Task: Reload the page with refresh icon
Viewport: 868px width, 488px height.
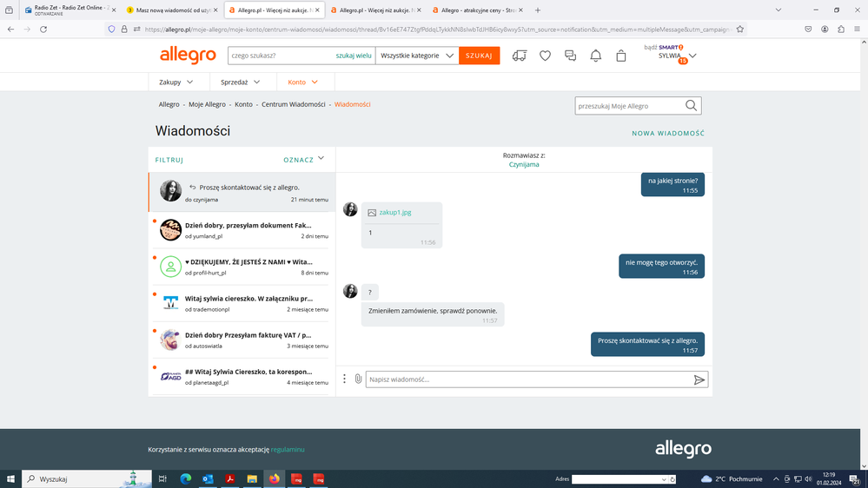Action: (43, 30)
